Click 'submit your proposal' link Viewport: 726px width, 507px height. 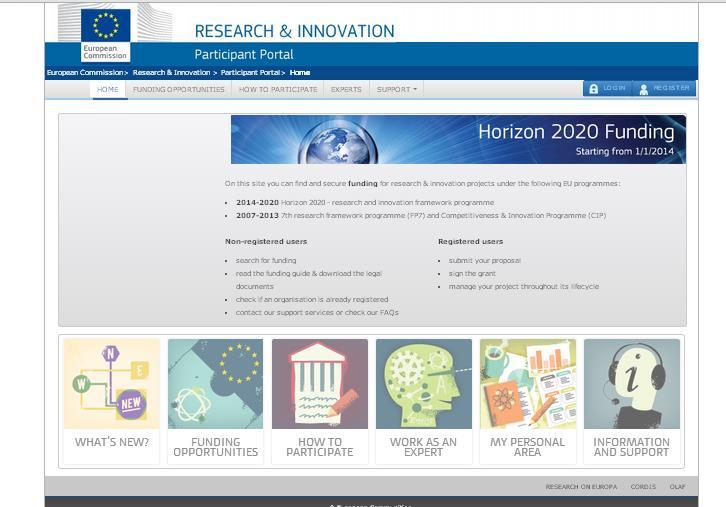(485, 261)
